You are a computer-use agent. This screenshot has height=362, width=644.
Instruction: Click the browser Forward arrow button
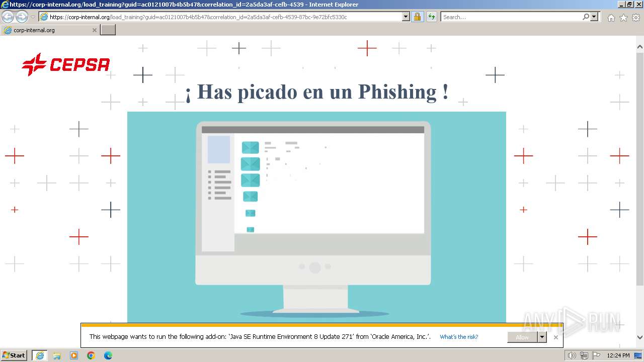tap(22, 17)
